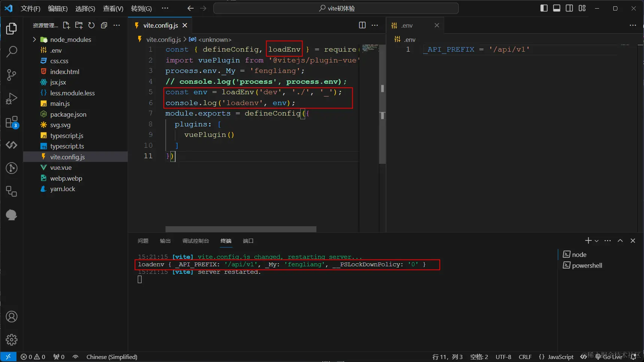Open Run and Debug view
644x362 pixels.
click(12, 98)
